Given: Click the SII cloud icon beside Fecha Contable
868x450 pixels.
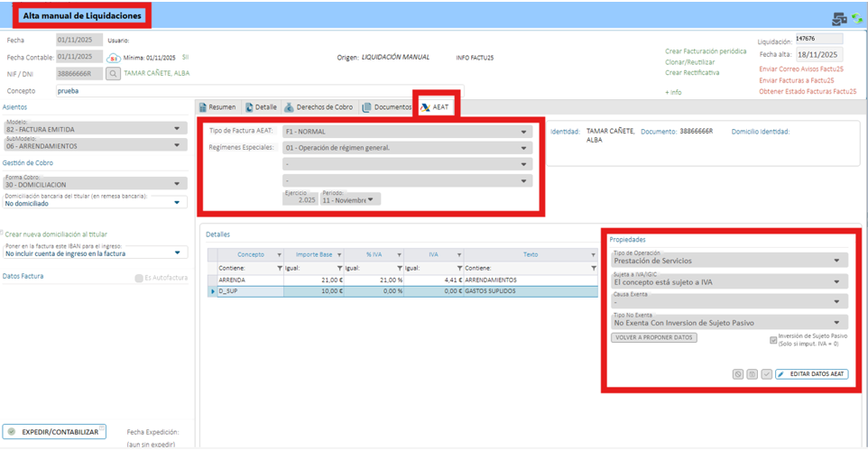Looking at the screenshot, I should [114, 58].
